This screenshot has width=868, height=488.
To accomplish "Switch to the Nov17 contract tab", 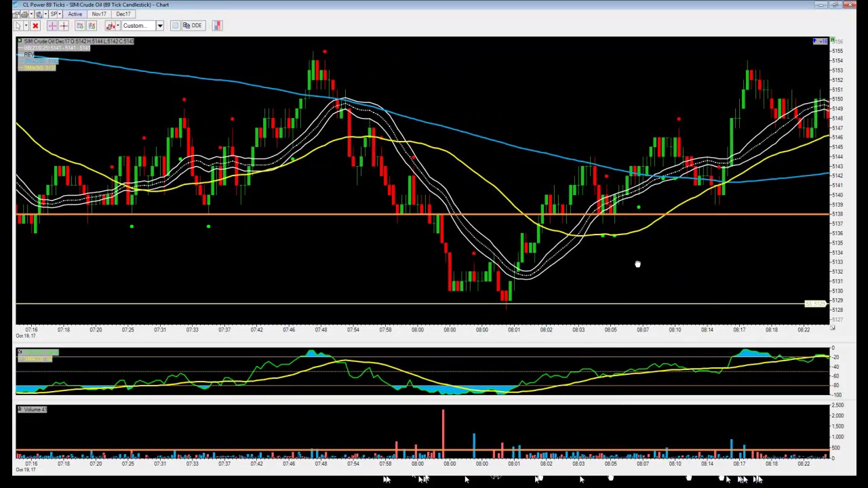I will (x=99, y=14).
